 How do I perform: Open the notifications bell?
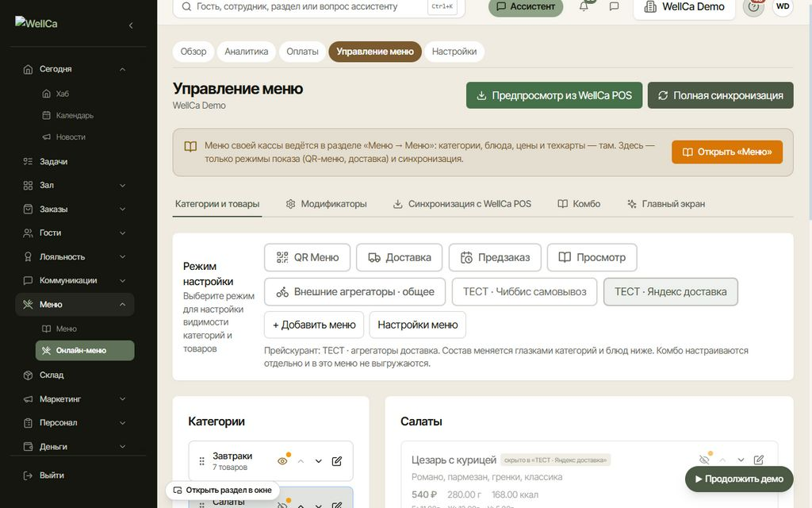click(x=584, y=6)
